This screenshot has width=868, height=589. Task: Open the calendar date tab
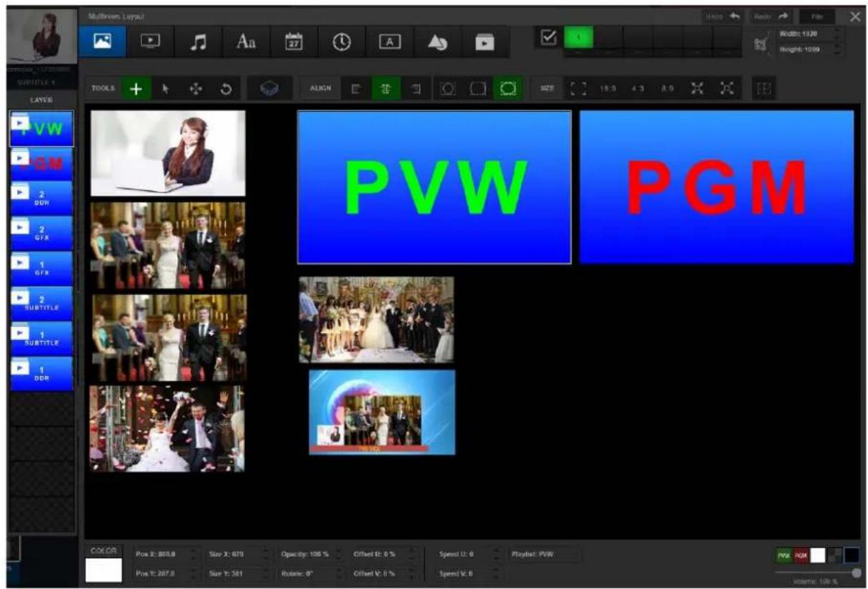(294, 42)
